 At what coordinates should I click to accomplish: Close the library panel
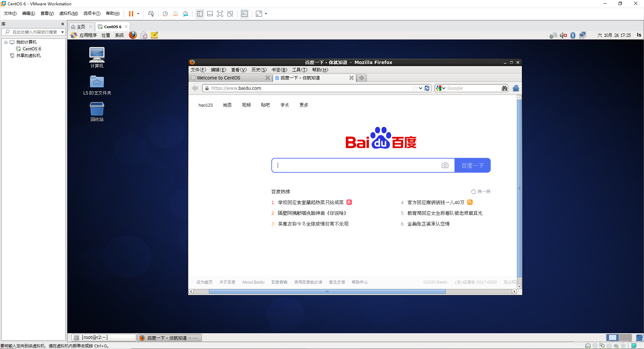click(x=62, y=24)
